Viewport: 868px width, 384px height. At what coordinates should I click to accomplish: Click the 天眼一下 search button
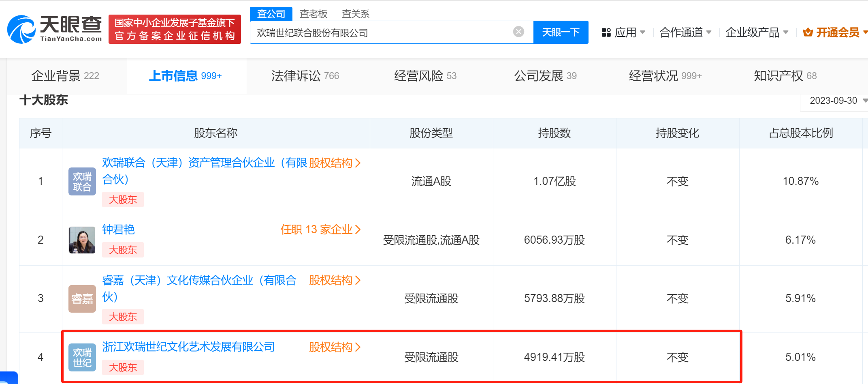click(x=561, y=32)
